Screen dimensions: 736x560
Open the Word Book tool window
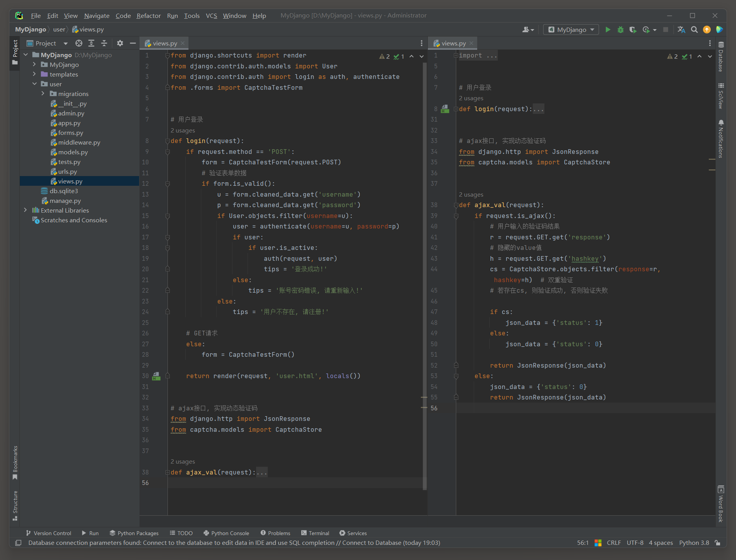(721, 504)
